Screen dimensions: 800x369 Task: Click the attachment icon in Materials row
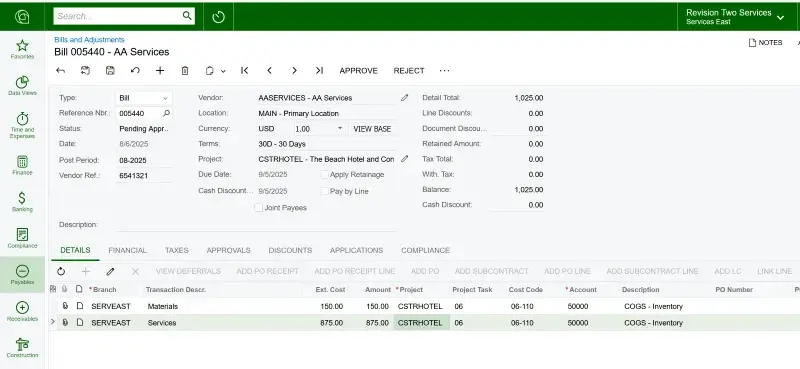tap(65, 306)
